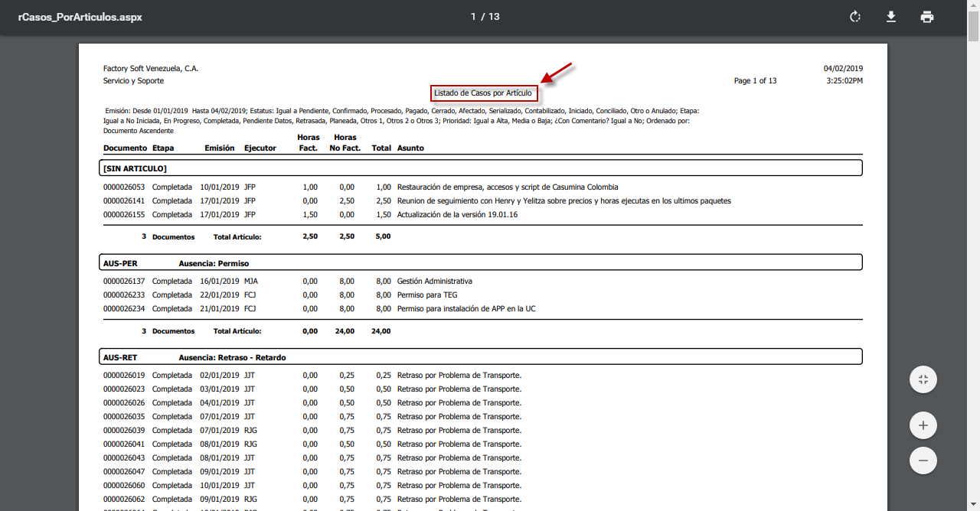Select the [SIN ARTICULO] section header
This screenshot has width=980, height=511.
pos(135,168)
